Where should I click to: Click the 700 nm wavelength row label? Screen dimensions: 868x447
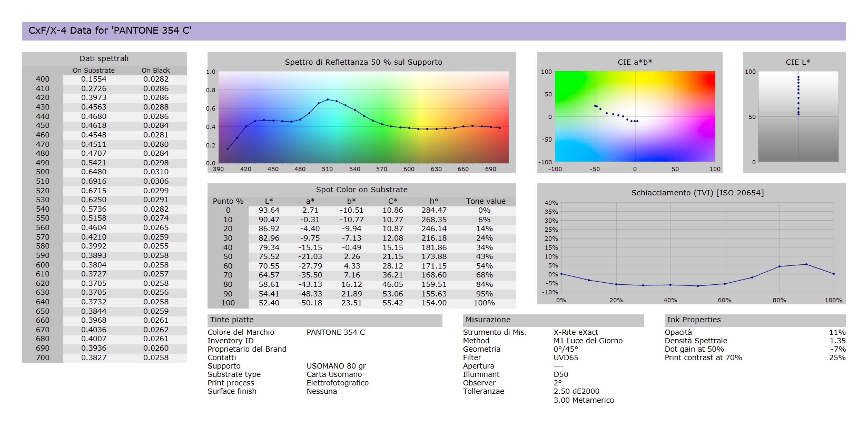click(42, 357)
